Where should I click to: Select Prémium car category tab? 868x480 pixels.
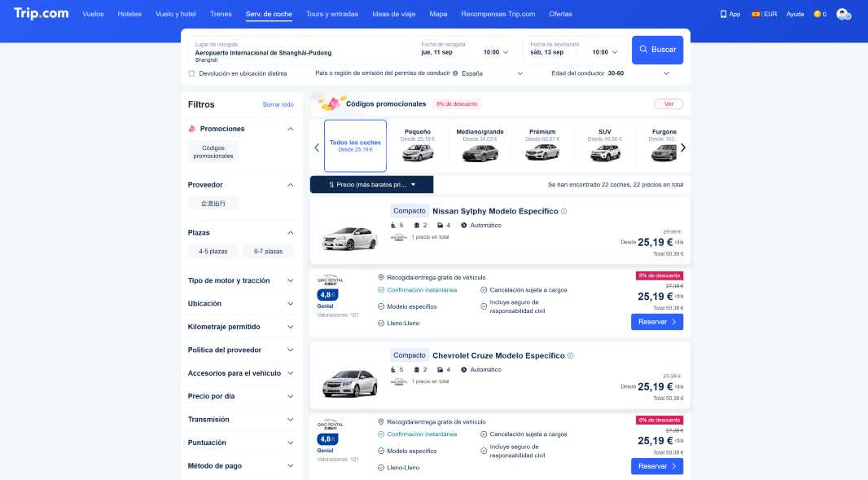tap(542, 146)
